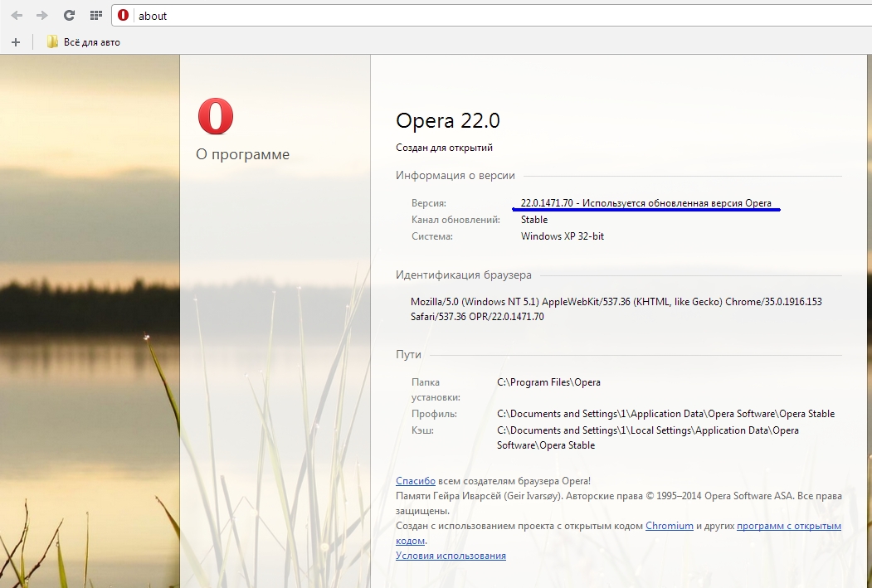Click the Версия label
This screenshot has width=872, height=588.
pos(429,203)
